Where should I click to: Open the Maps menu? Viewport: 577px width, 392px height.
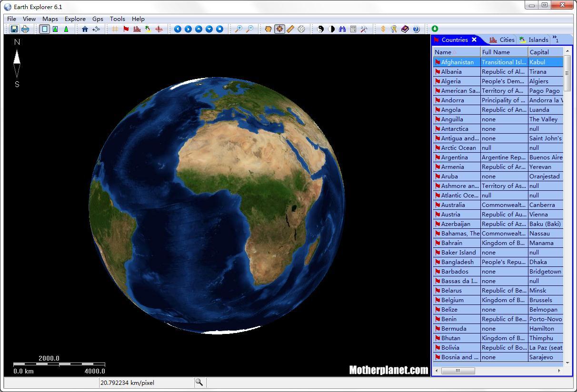tap(50, 19)
